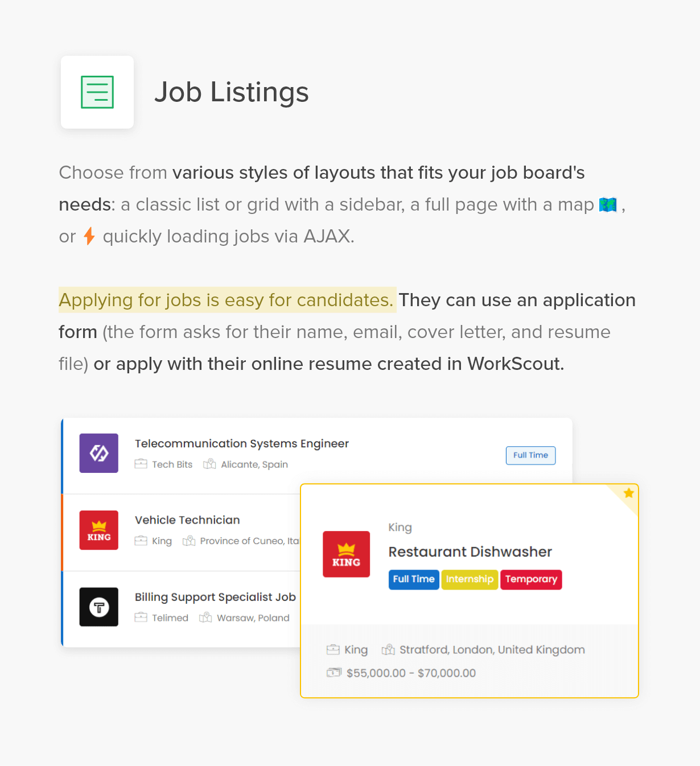The image size is (700, 766).
Task: Click the green Job Listings document icon
Action: point(97,92)
